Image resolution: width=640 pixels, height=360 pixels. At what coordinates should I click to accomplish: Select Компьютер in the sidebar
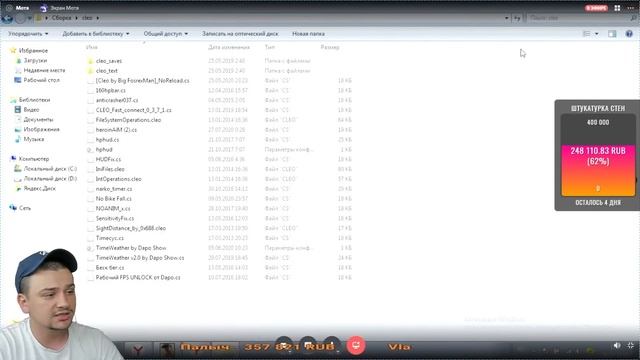click(x=34, y=159)
